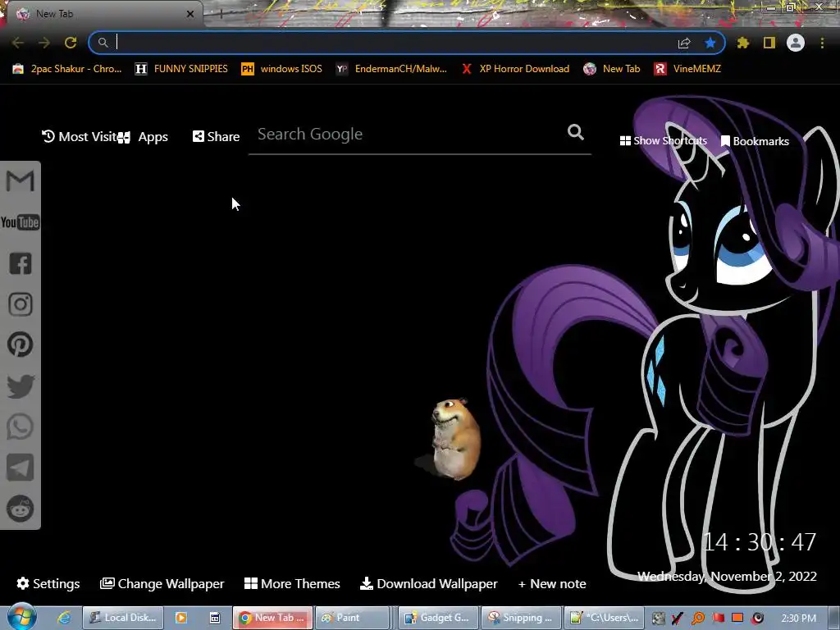Click More Themes
Image resolution: width=840 pixels, height=630 pixels.
(292, 583)
